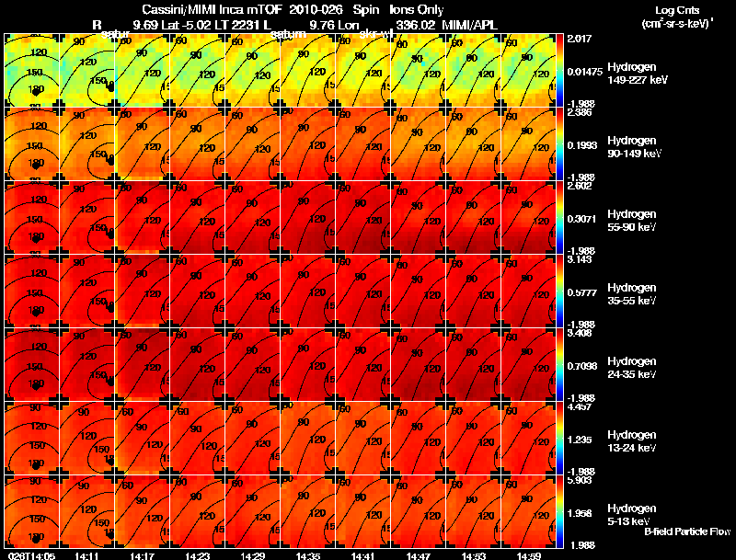Click the 'Hydrogen 55-90 keV' row label

tap(632, 221)
